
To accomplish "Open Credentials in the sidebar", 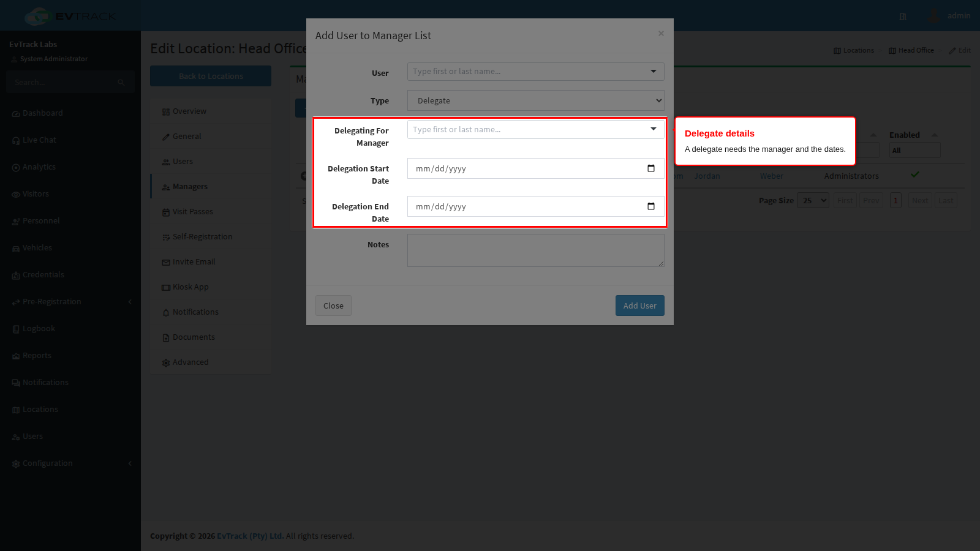I will tap(43, 275).
